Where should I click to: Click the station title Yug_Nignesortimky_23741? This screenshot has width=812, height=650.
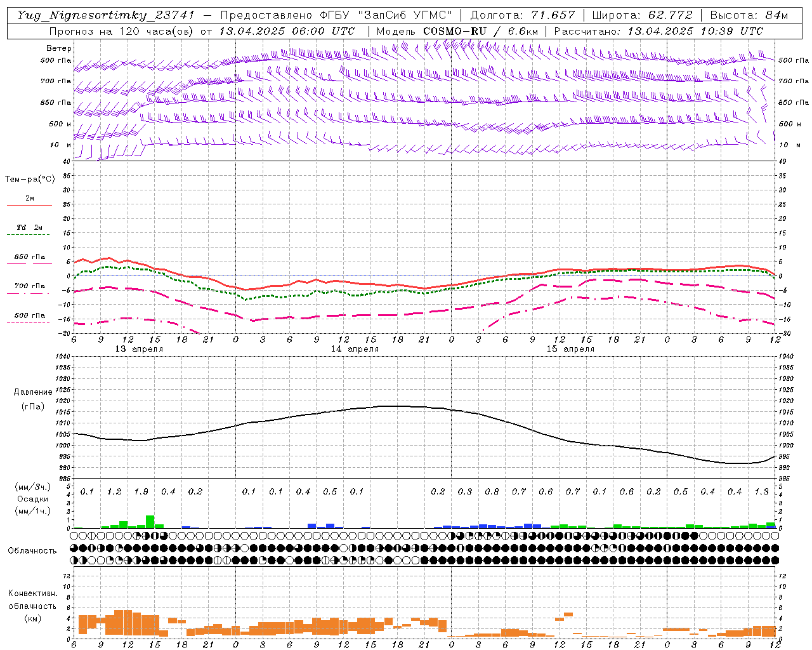(106, 15)
